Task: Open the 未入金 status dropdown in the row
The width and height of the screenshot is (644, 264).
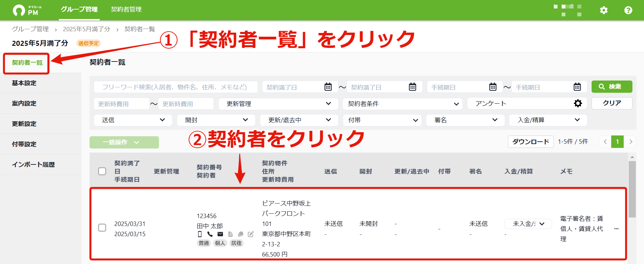Action: tap(528, 224)
